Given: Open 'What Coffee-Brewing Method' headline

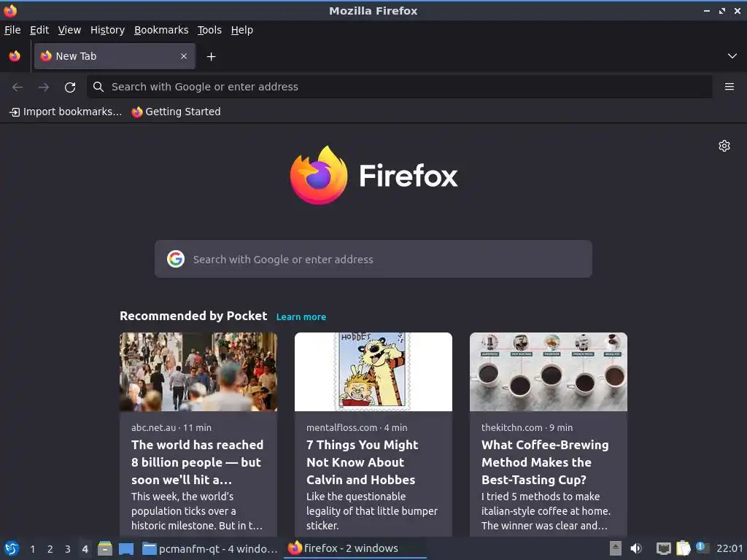Looking at the screenshot, I should coord(545,462).
